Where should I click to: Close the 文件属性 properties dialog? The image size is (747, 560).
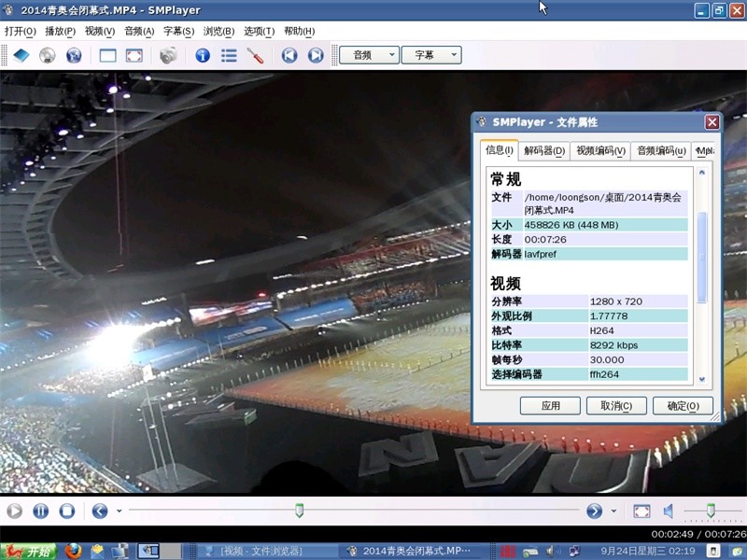[712, 122]
